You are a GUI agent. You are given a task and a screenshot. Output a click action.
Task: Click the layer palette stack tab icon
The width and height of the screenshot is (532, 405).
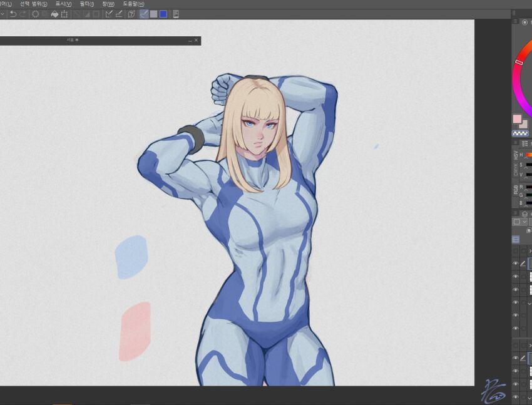point(525,214)
